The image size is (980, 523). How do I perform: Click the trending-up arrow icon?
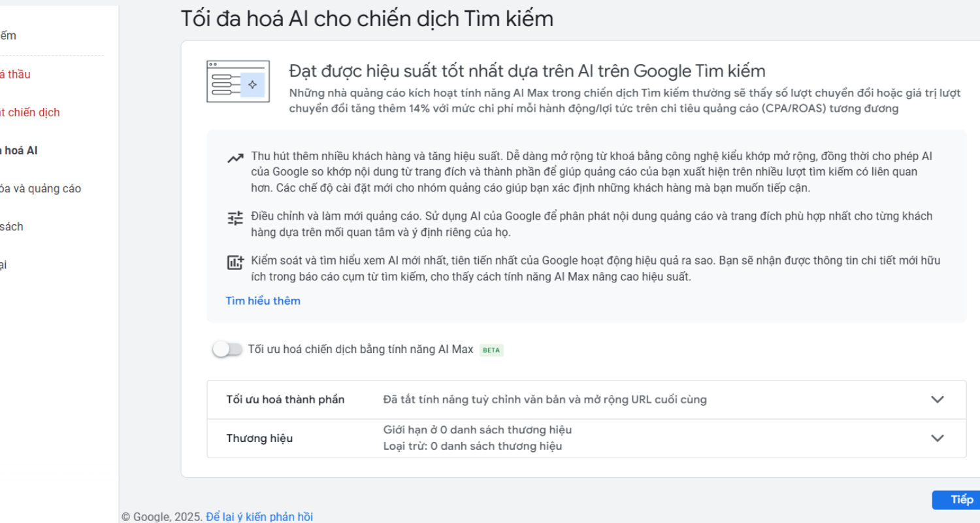[235, 158]
